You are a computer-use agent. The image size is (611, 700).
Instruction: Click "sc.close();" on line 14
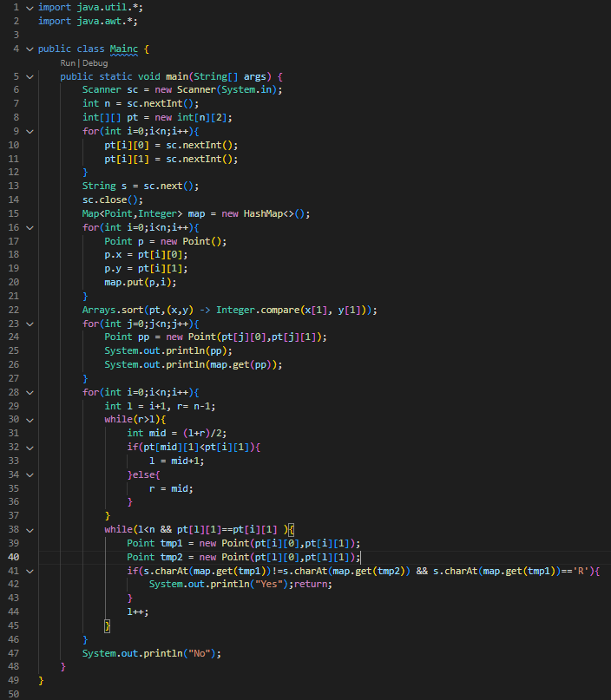click(113, 200)
